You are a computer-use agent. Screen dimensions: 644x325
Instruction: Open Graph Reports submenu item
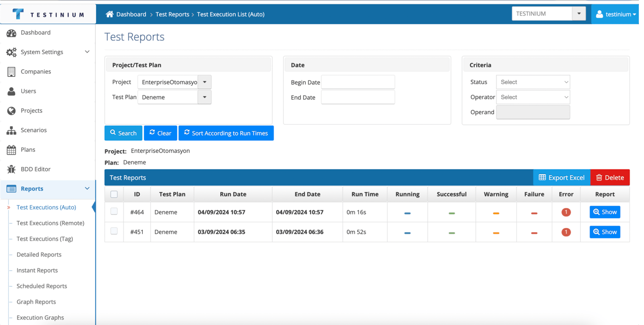coord(36,302)
